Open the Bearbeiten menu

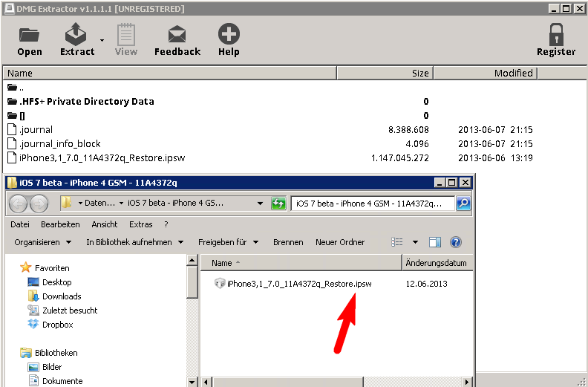point(60,224)
